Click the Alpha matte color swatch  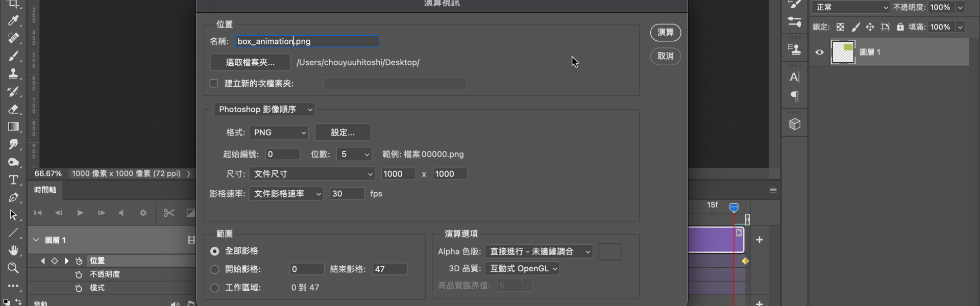pyautogui.click(x=609, y=252)
